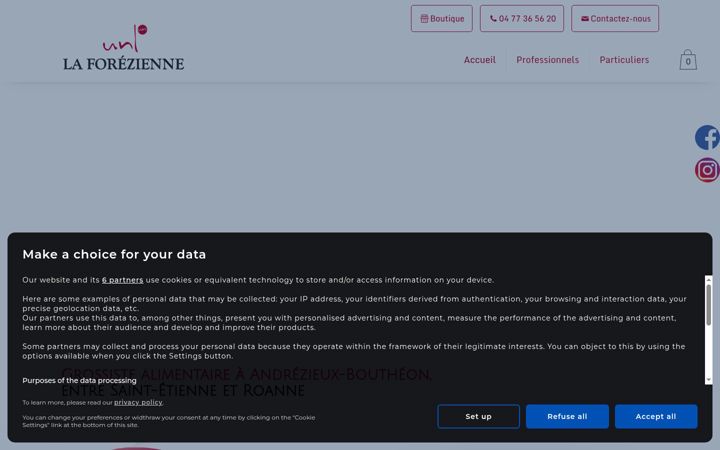Click 'Purposes of the data processing' heading
720x450 pixels.
[x=79, y=381]
